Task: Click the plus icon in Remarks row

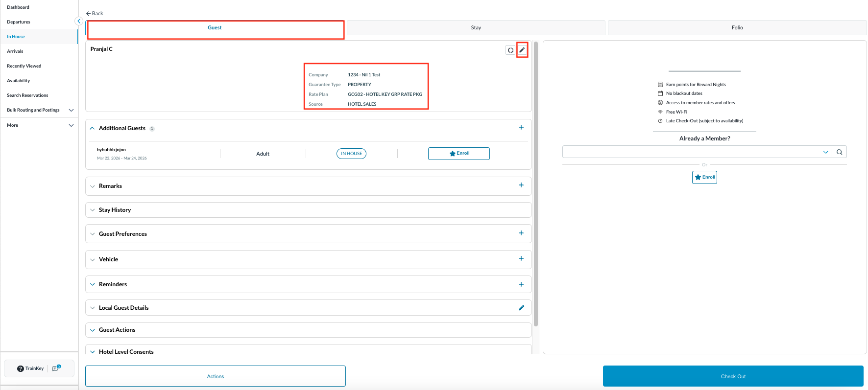Action: click(521, 185)
